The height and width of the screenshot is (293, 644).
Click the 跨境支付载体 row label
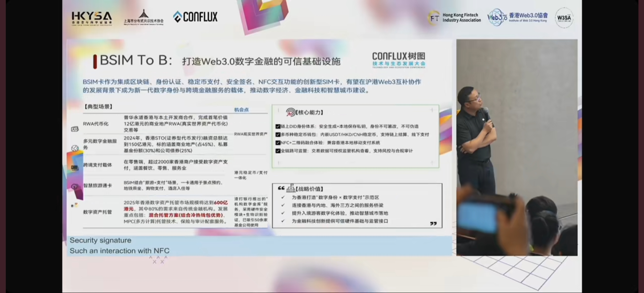coord(98,165)
